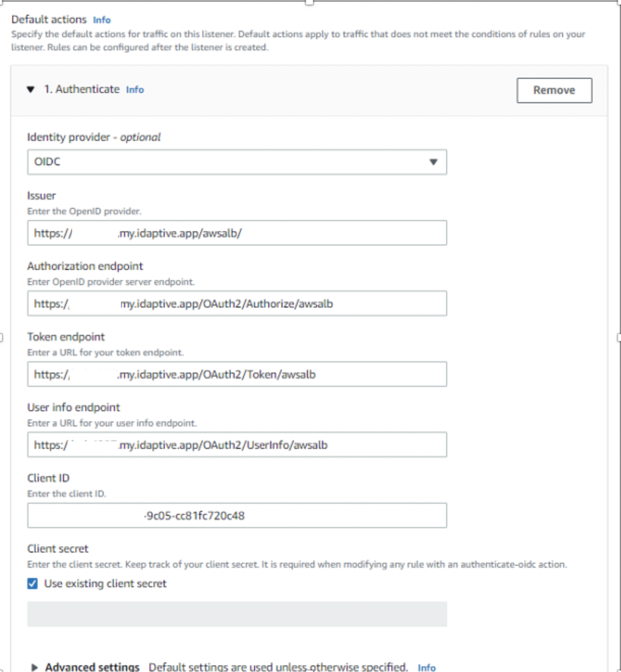Click the Client ID input field
Viewport: 621px width, 672px height.
(x=237, y=515)
